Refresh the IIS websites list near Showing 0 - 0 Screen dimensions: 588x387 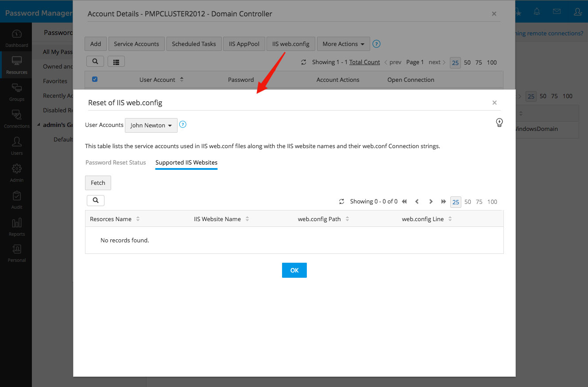click(341, 202)
